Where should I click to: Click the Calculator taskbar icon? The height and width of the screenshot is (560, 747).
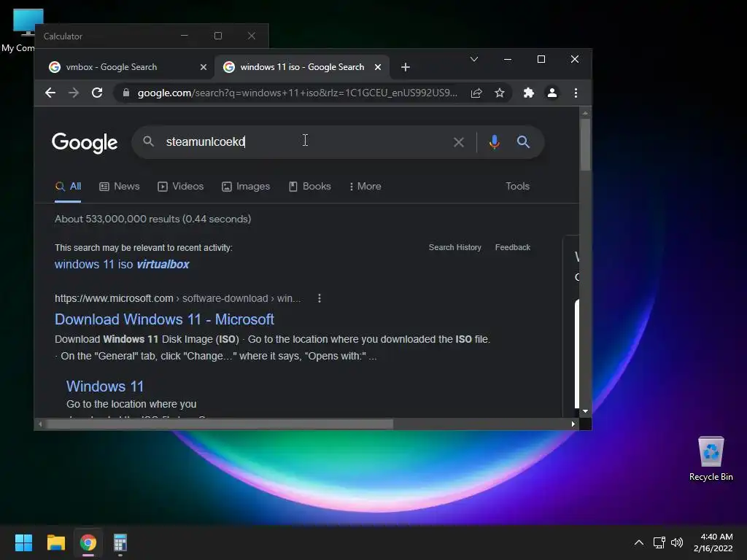tap(120, 542)
